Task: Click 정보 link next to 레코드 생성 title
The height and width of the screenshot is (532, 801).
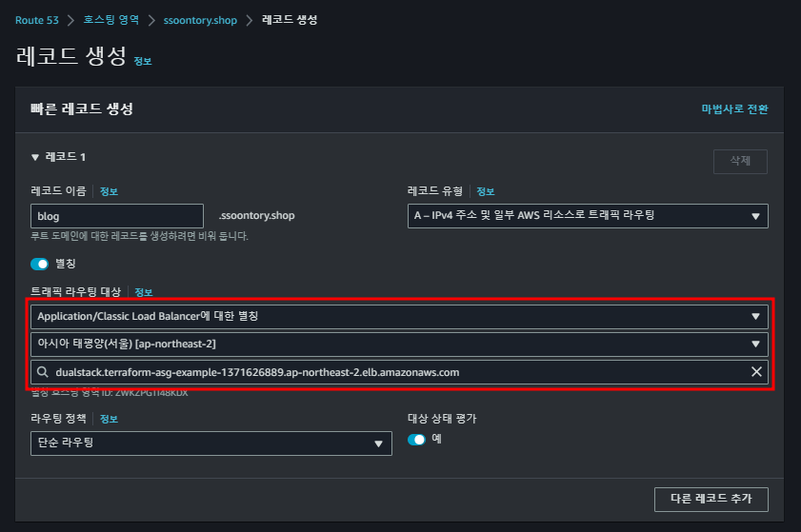Action: (143, 61)
